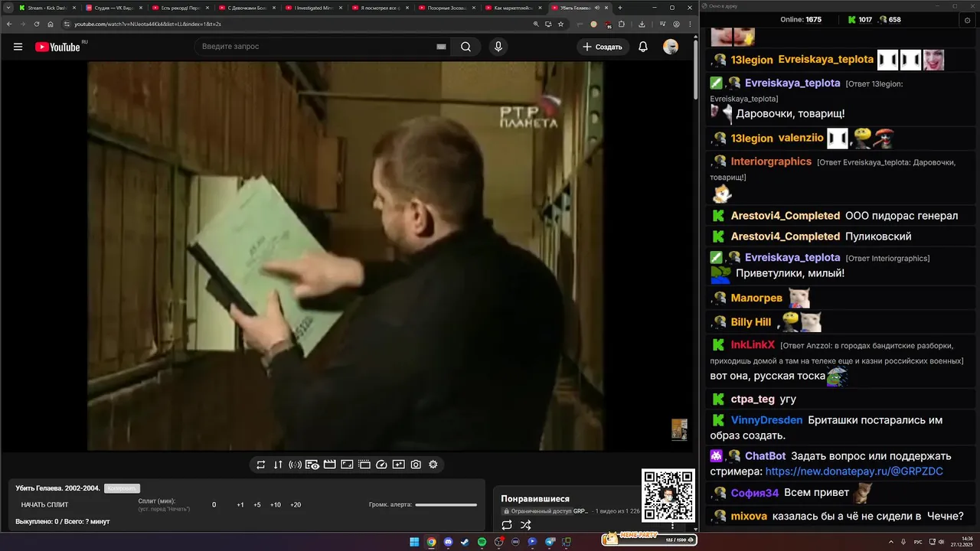Switch to I Investigated Min... tab
The height and width of the screenshot is (551, 980).
314,8
